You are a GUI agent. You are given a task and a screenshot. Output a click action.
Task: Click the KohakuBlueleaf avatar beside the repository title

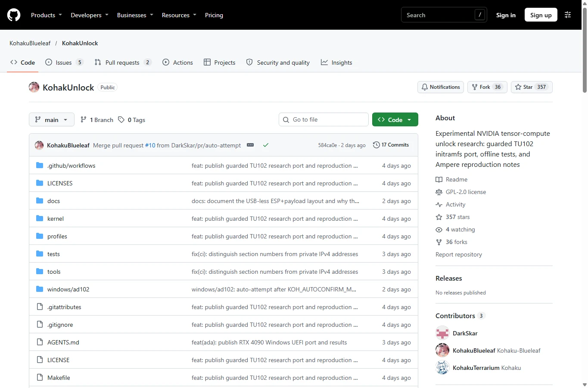pos(34,88)
